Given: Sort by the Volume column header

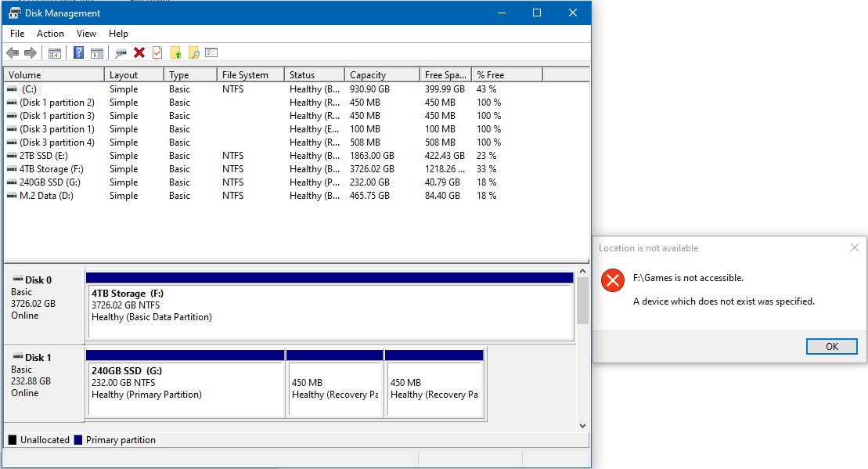Looking at the screenshot, I should click(54, 74).
